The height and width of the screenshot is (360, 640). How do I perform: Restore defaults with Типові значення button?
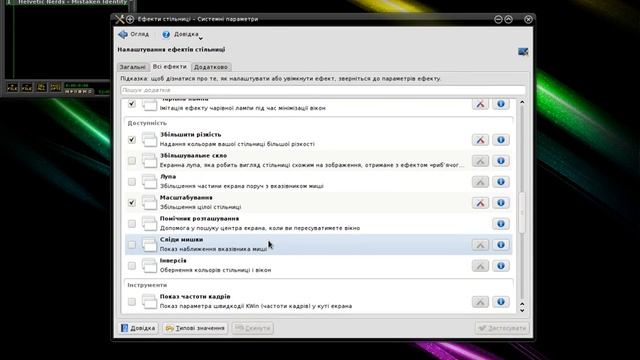195,328
